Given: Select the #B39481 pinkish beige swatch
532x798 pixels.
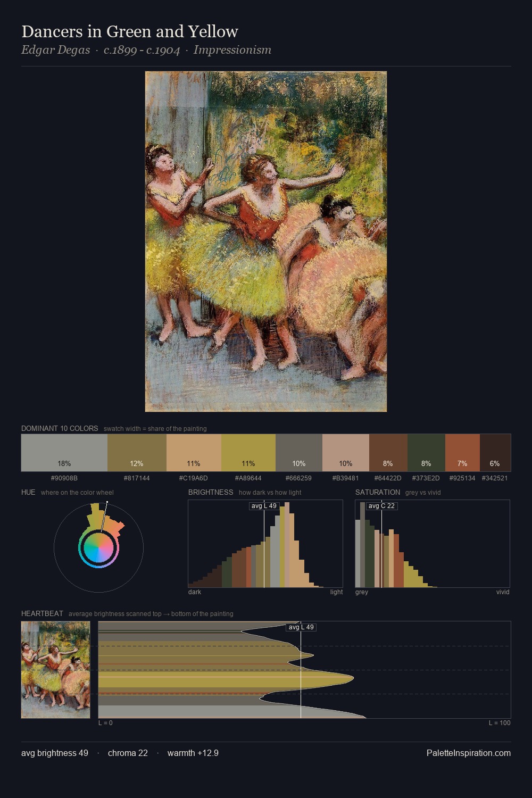Looking at the screenshot, I should [346, 453].
